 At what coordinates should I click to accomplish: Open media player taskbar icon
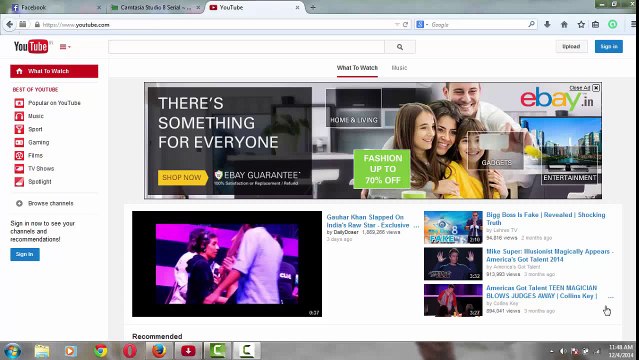[x=71, y=351]
